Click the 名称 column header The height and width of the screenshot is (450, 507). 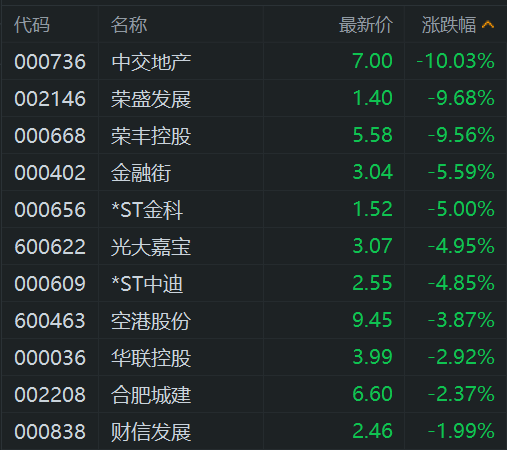pyautogui.click(x=129, y=25)
